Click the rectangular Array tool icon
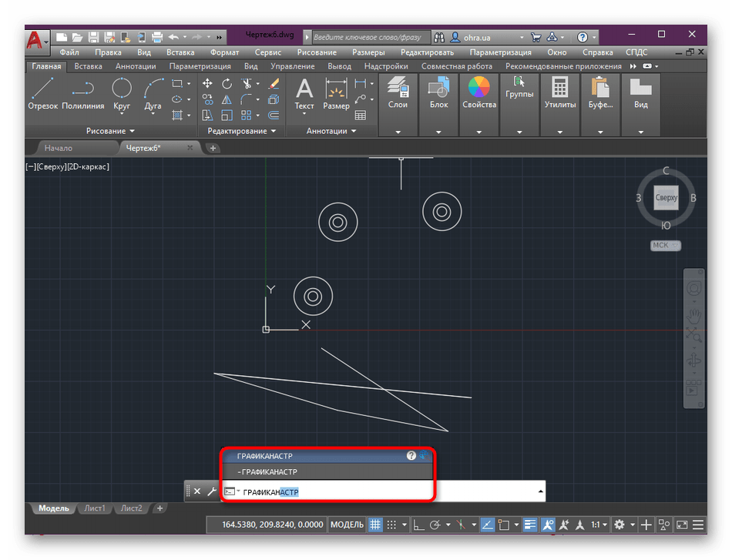The width and height of the screenshot is (732, 560). (x=246, y=115)
